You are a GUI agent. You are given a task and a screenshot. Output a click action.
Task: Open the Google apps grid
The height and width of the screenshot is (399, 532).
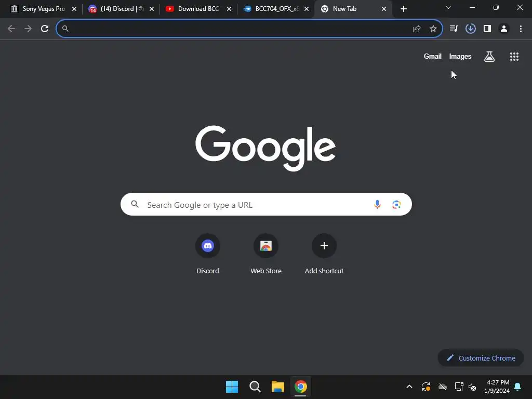pos(514,57)
